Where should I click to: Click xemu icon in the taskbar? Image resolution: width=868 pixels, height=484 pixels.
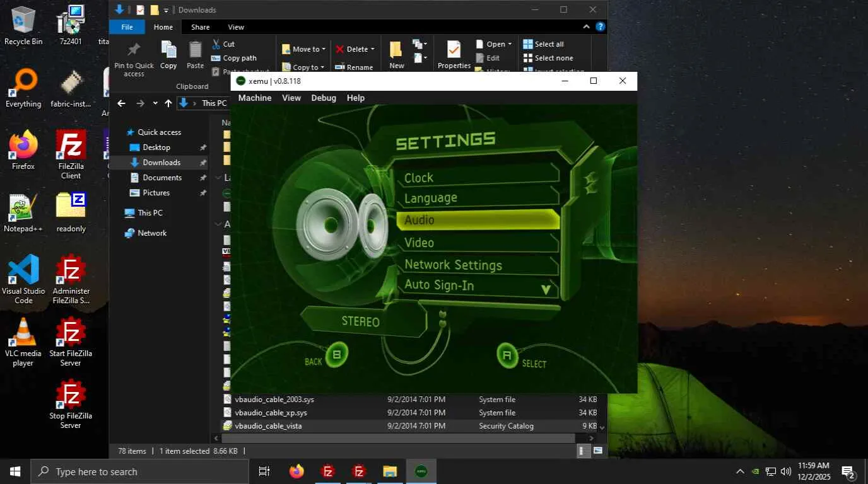coord(421,471)
